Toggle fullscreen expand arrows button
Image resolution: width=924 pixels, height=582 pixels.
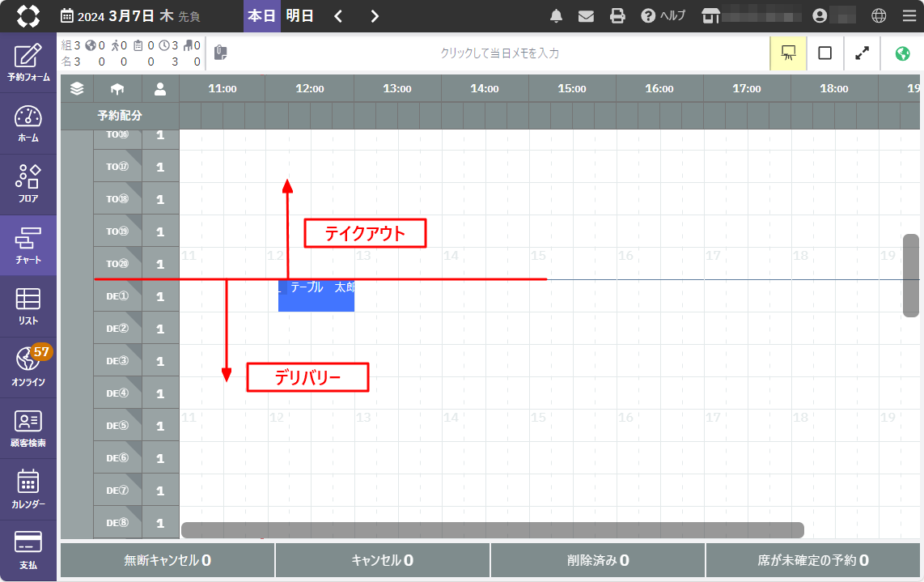coord(863,53)
